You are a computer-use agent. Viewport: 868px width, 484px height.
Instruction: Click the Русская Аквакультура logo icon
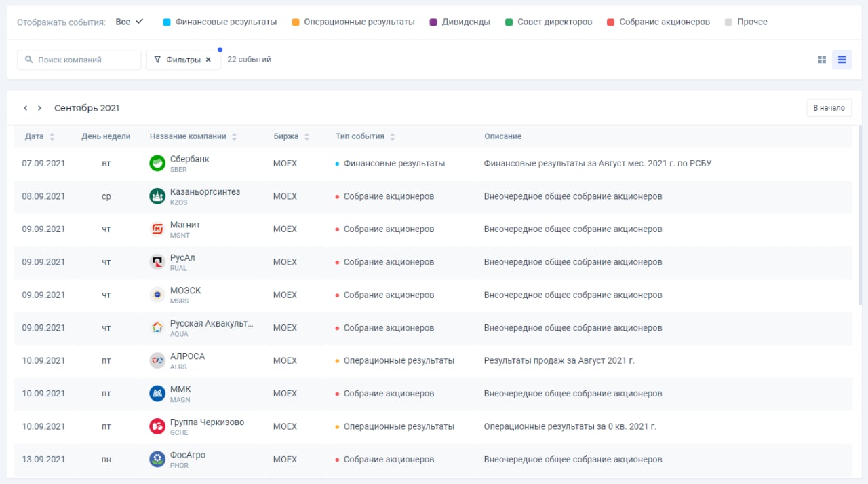[x=157, y=328]
